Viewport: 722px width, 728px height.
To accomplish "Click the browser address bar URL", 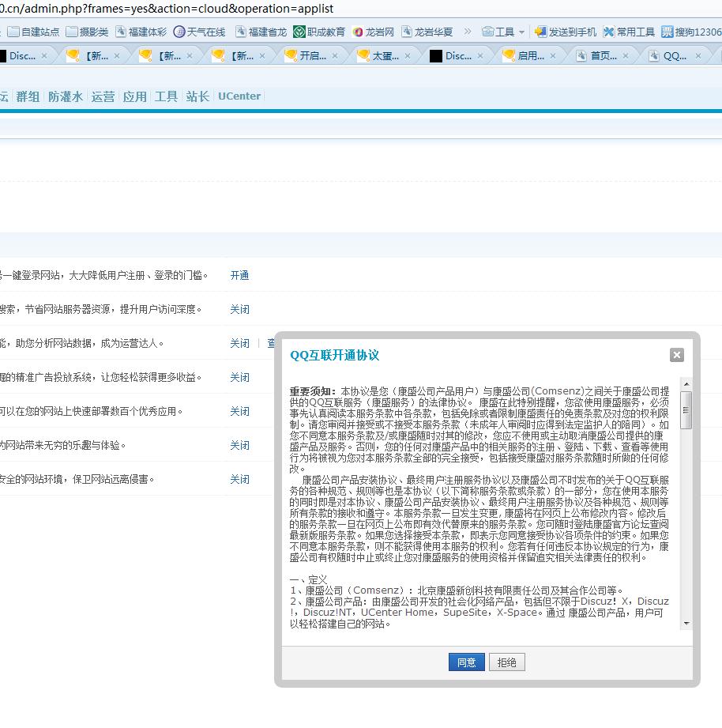I will [x=167, y=9].
